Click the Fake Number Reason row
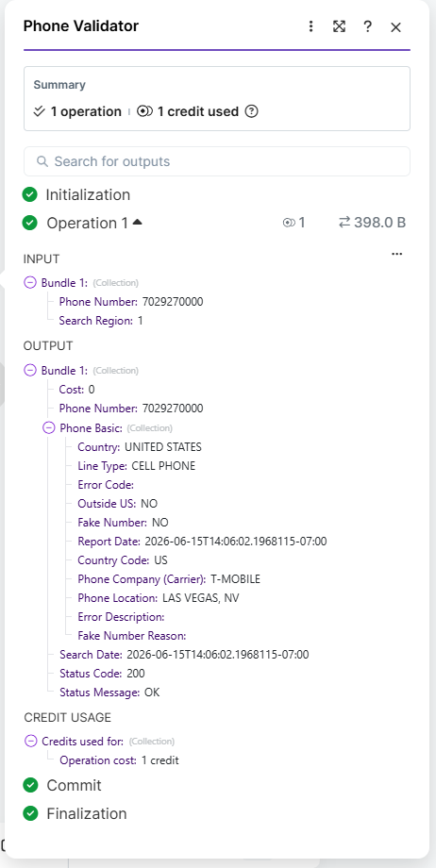This screenshot has width=436, height=868. tap(132, 636)
